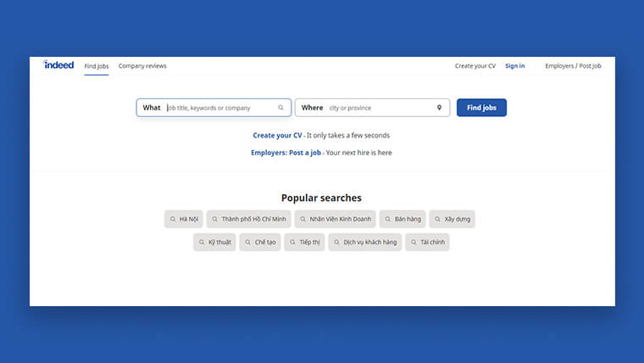Screen dimensions: 644x363
Task: Select the Xây dựng search chip
Action: (x=452, y=219)
